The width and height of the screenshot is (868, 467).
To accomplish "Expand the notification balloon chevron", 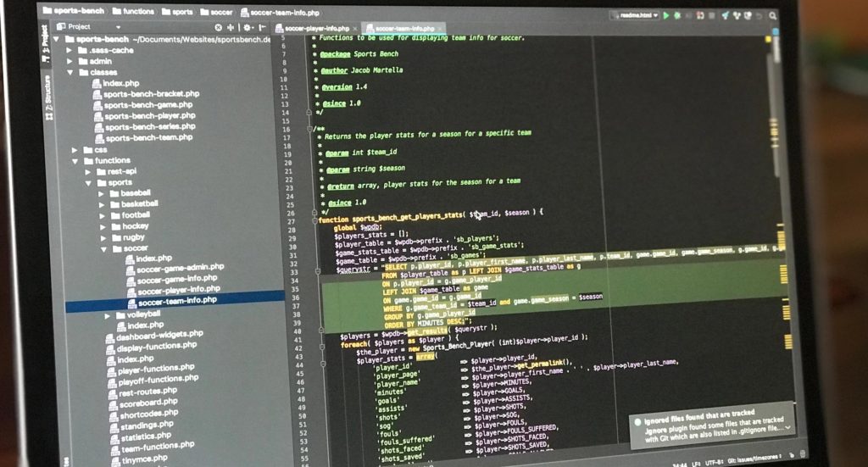I will point(787,428).
